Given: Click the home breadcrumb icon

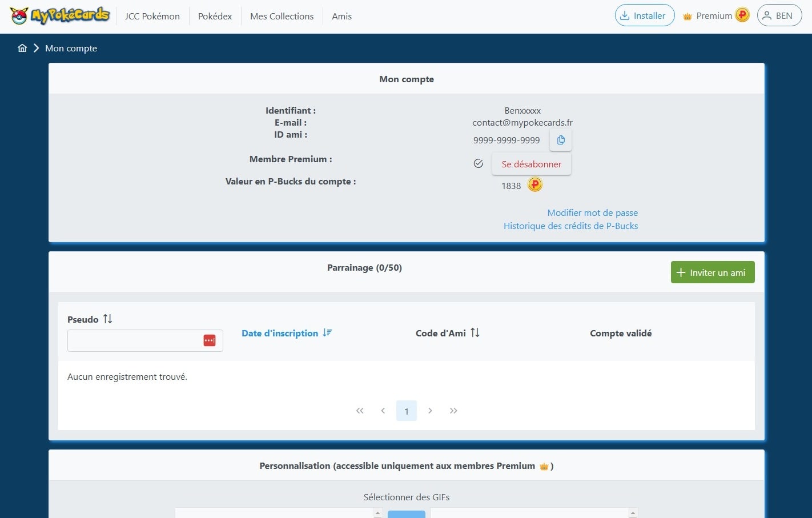Looking at the screenshot, I should (x=22, y=48).
